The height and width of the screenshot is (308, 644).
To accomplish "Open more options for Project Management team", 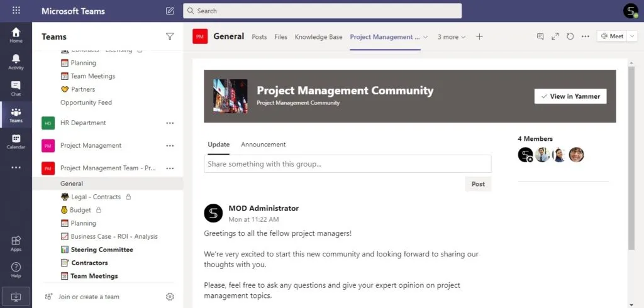I will click(170, 145).
